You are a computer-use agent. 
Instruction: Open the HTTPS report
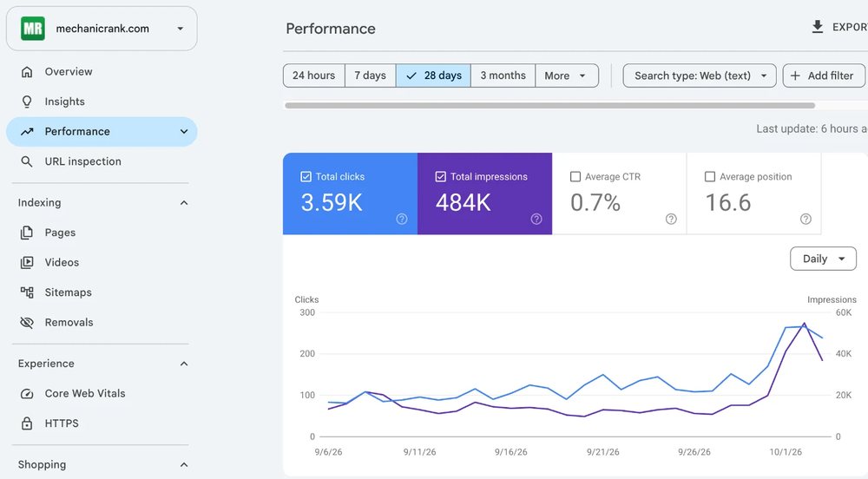(102, 423)
